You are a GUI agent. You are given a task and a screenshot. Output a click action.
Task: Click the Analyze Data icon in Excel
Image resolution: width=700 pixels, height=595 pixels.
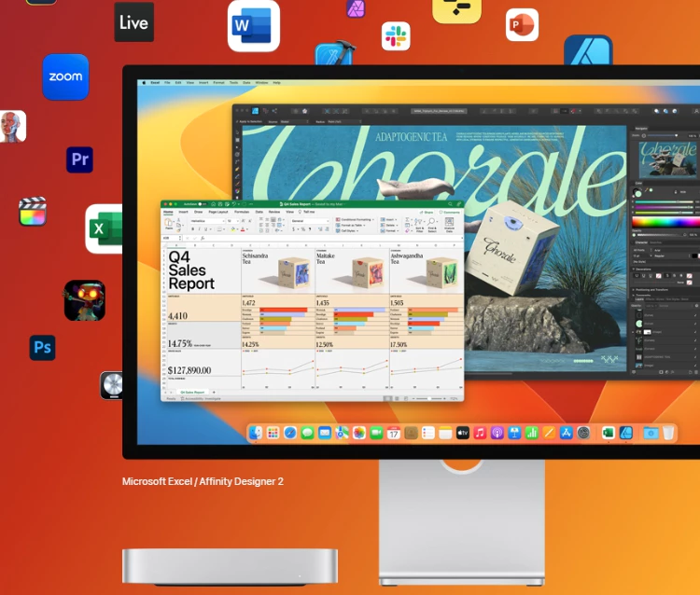pyautogui.click(x=449, y=225)
